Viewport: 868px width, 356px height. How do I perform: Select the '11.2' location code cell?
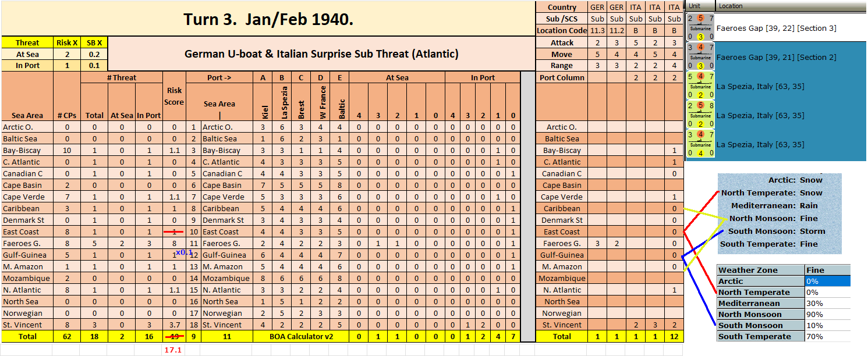[x=616, y=31]
